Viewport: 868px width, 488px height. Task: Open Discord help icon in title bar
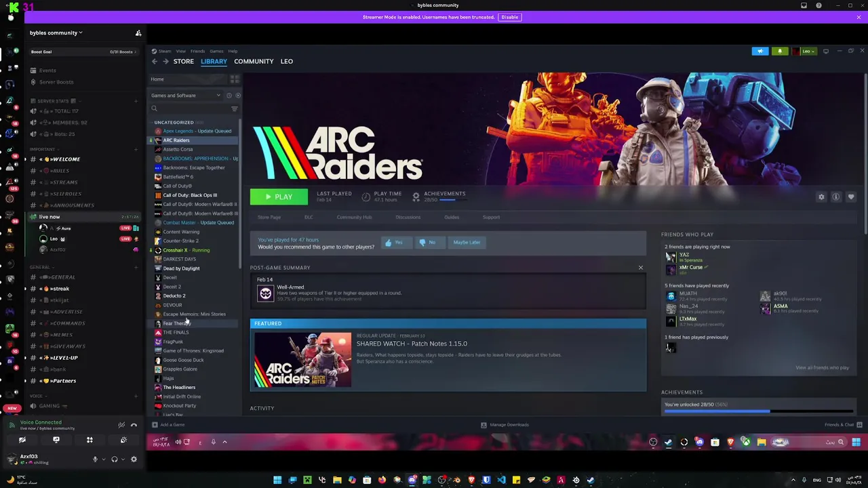pyautogui.click(x=818, y=5)
